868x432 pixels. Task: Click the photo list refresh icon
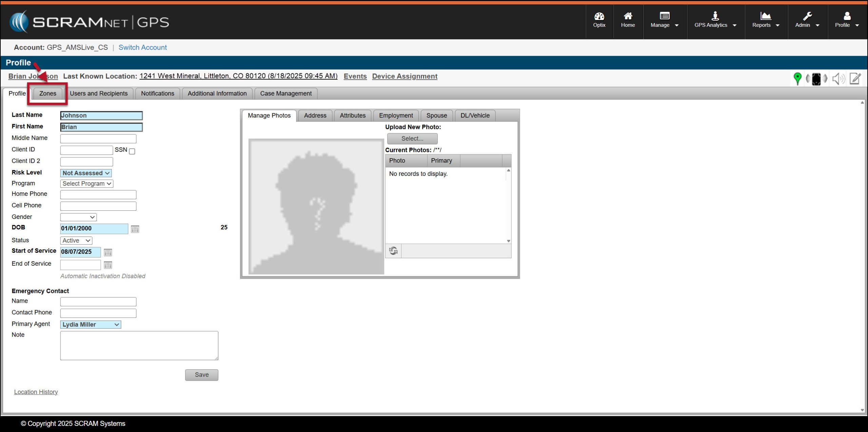[x=393, y=251]
